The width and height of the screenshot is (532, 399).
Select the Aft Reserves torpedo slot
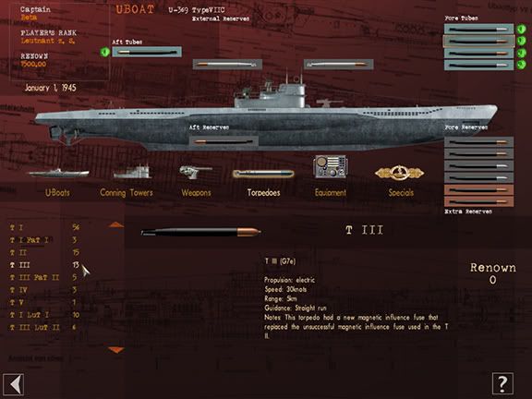(224, 141)
